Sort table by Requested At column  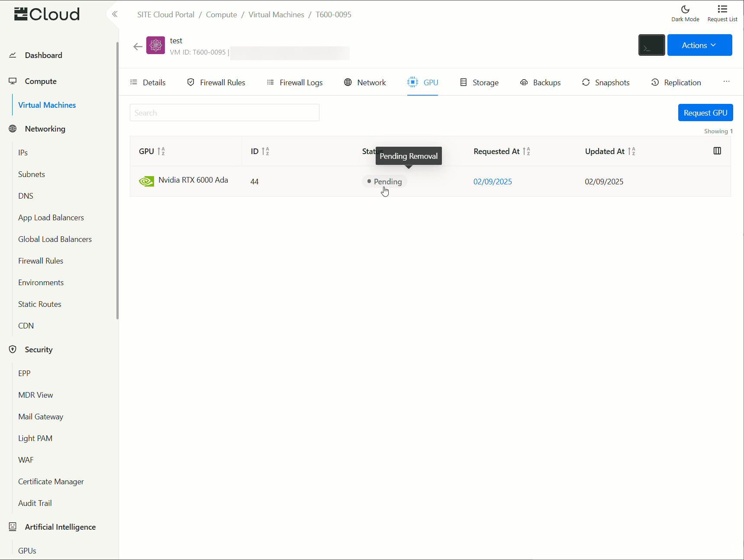[526, 151]
